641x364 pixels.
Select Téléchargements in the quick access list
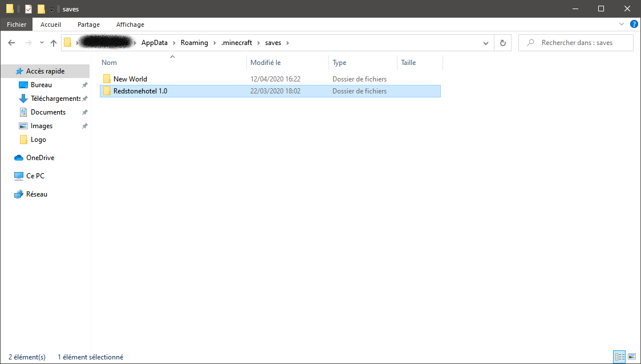(x=51, y=98)
